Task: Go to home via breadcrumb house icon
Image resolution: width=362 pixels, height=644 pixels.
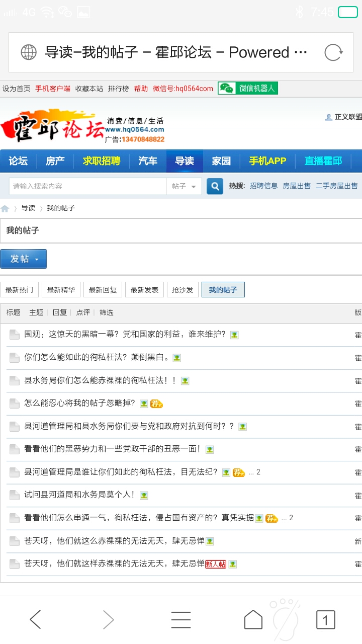Action: tap(5, 208)
